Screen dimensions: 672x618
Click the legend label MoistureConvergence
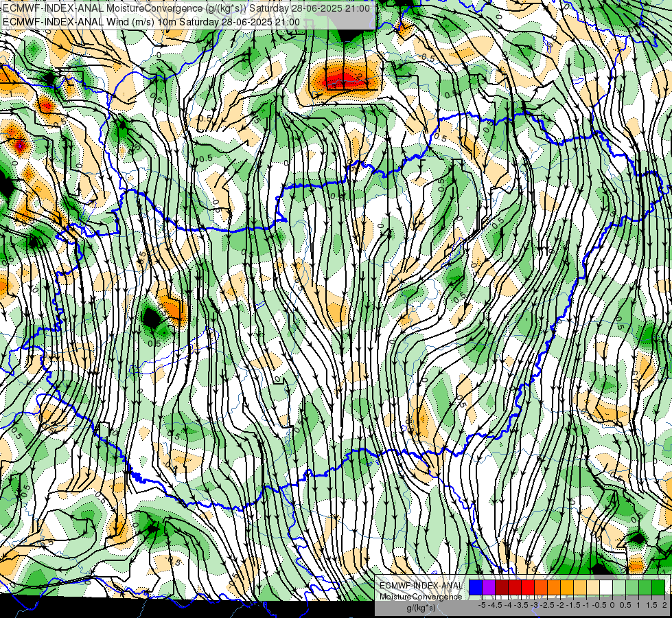pos(421,597)
